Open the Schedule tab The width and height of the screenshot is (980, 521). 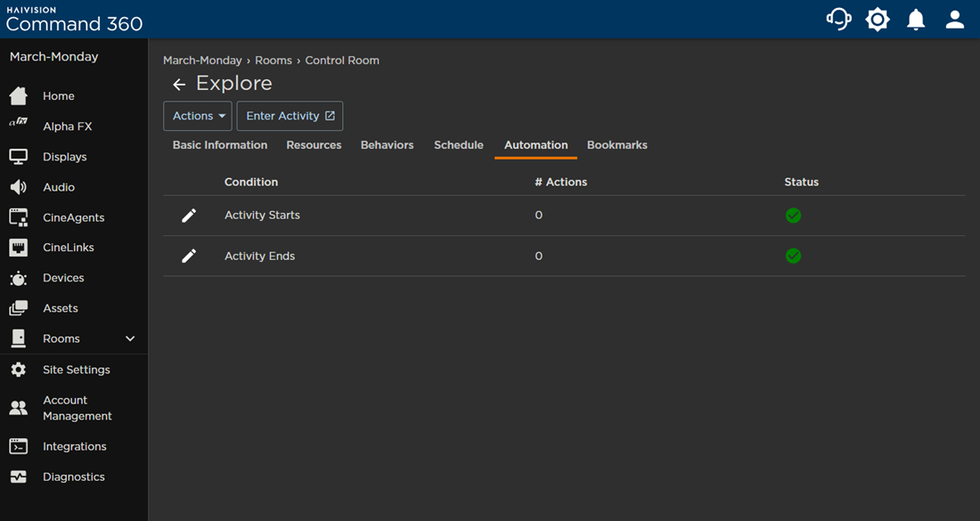(459, 145)
